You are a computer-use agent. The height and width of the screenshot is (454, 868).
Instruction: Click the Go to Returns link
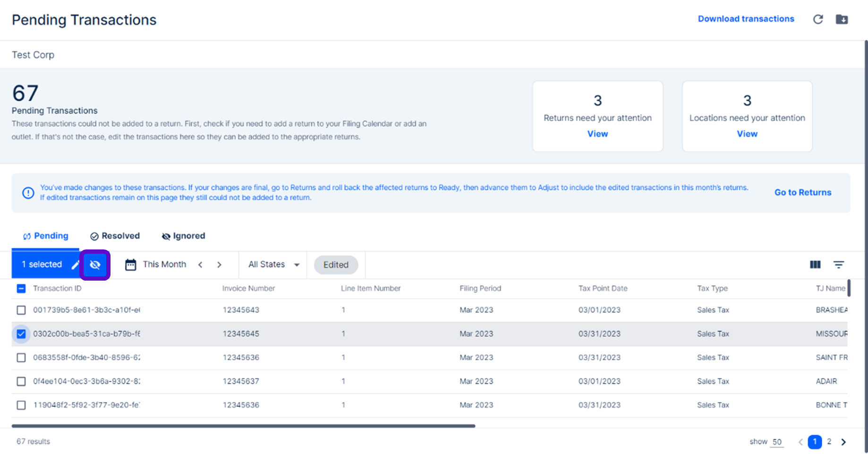click(802, 192)
